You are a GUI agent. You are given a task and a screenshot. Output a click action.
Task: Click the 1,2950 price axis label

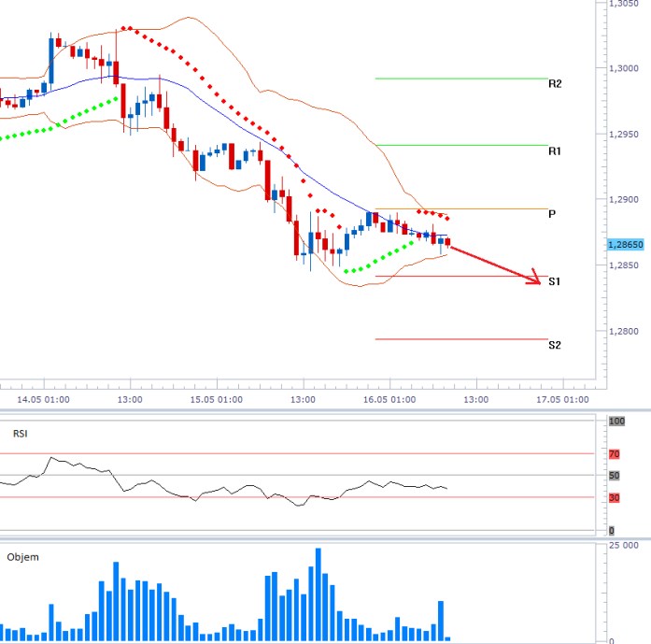624,135
